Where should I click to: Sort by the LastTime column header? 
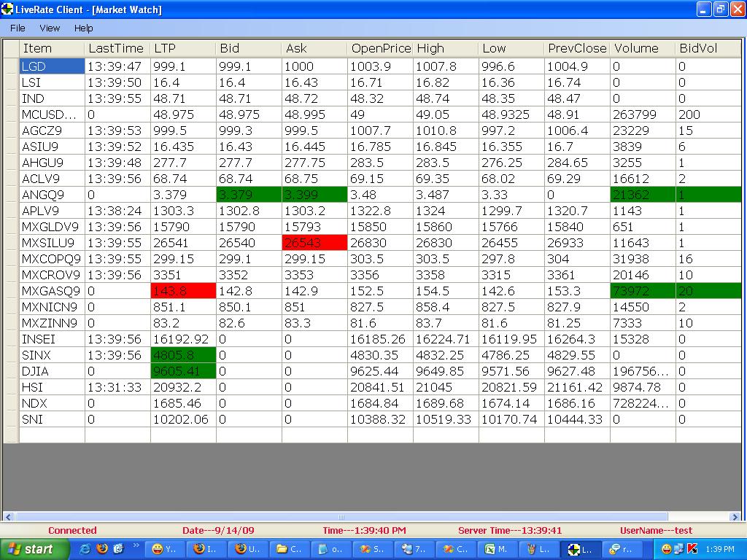coord(117,48)
